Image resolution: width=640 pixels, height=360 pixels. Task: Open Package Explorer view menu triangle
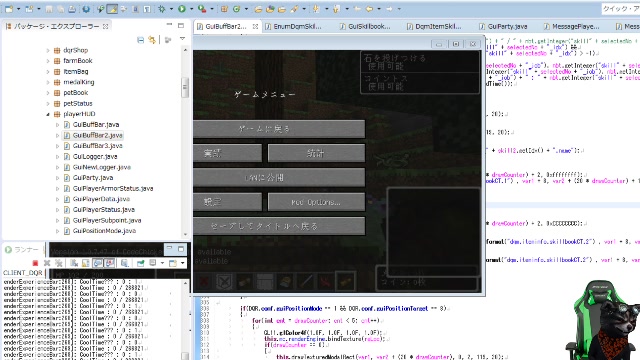click(182, 39)
